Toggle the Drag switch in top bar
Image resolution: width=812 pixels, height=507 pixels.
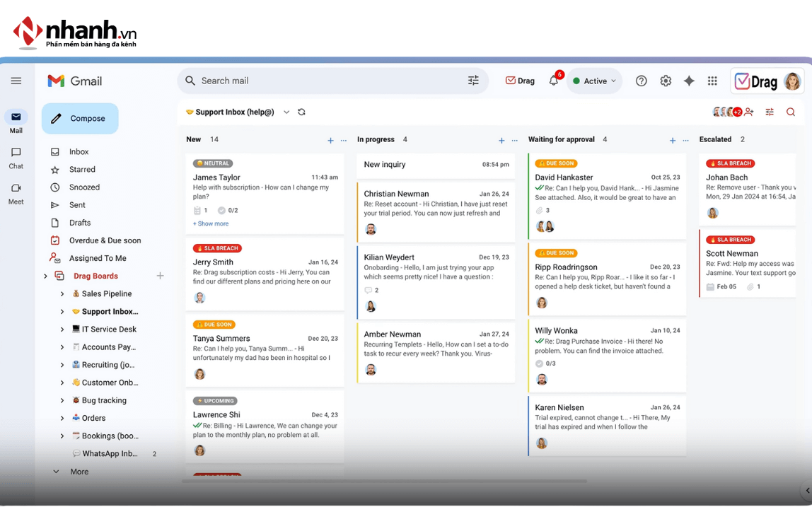click(520, 81)
